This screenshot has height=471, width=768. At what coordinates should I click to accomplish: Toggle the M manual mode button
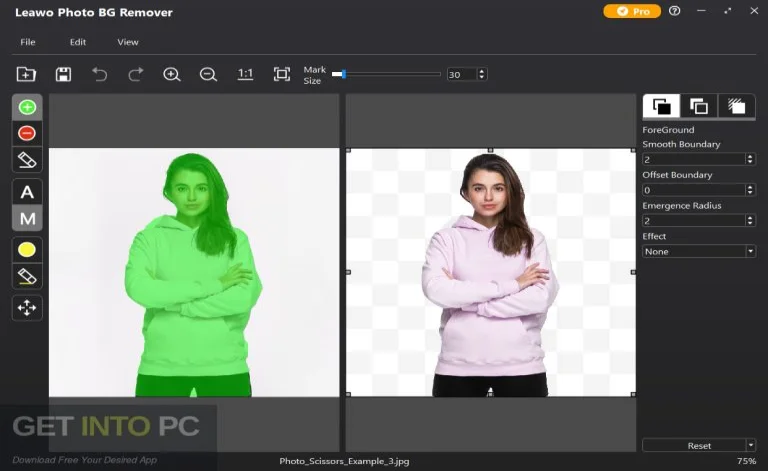(27, 218)
